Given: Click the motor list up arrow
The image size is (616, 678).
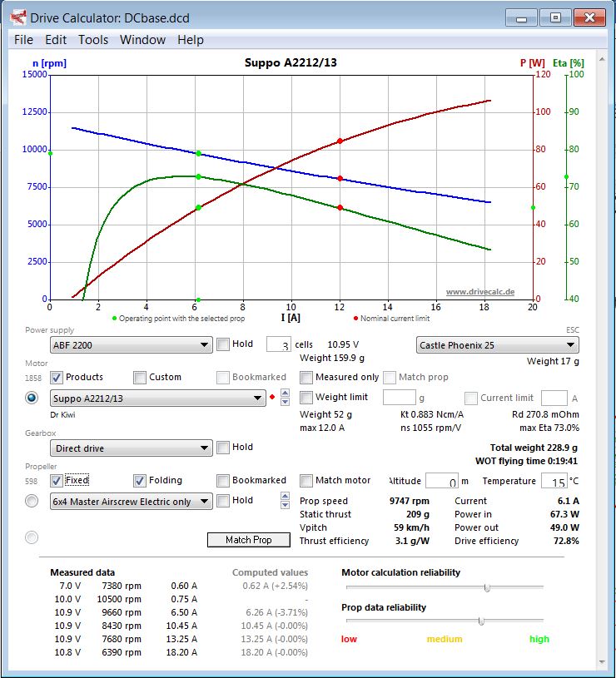Looking at the screenshot, I should point(286,393).
